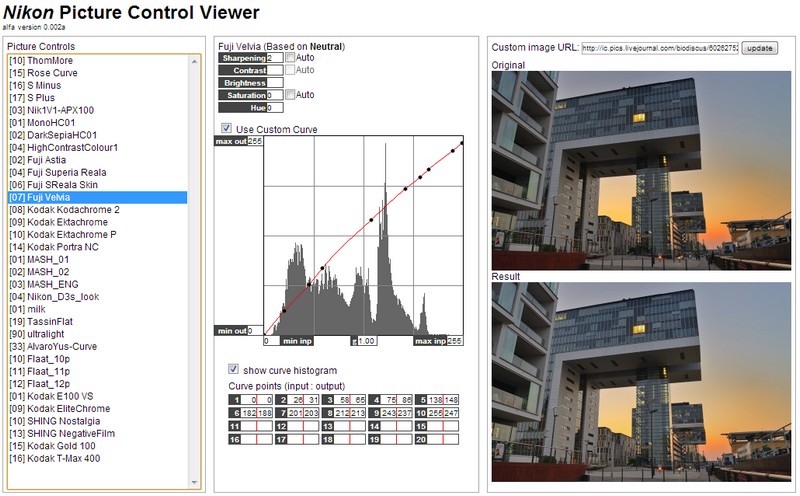Enable Auto checkbox next to Saturation
This screenshot has width=800, height=496.
[x=290, y=95]
